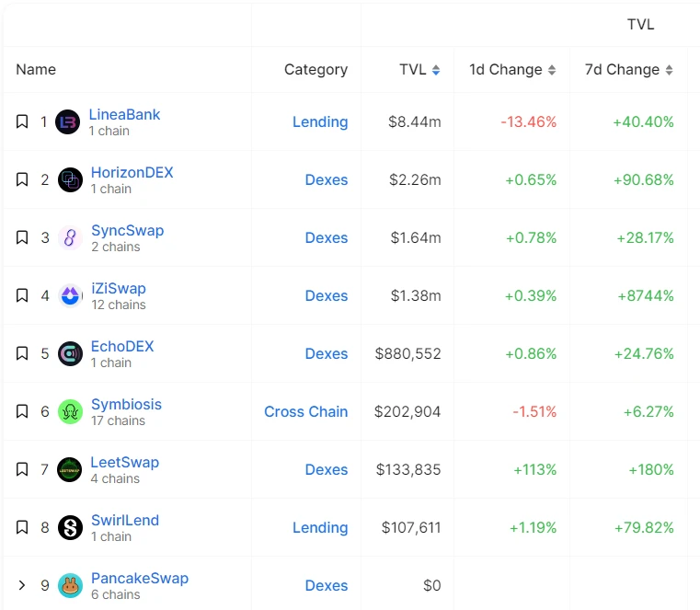Open Dexes category in SyncSwap row
The width and height of the screenshot is (700, 610).
327,237
